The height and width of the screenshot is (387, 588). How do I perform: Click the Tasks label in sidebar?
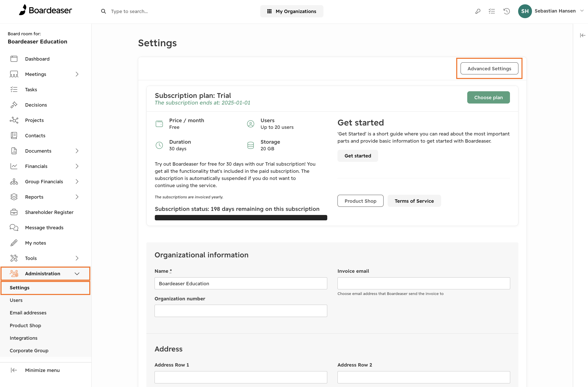(31, 89)
